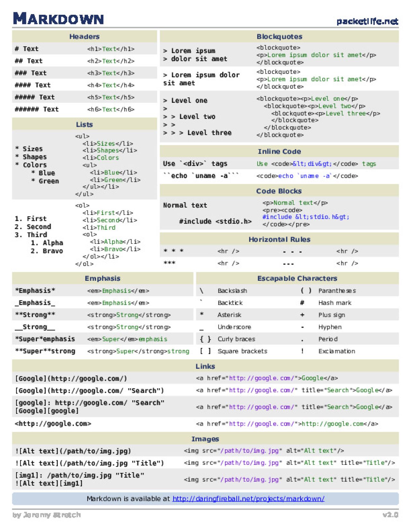The width and height of the screenshot is (411, 532).
Task: Click the 'Backslash' escapable character label
Action: [x=232, y=290]
